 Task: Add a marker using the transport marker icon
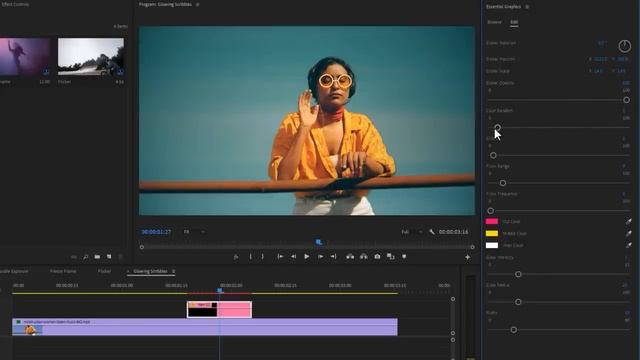pos(404,257)
